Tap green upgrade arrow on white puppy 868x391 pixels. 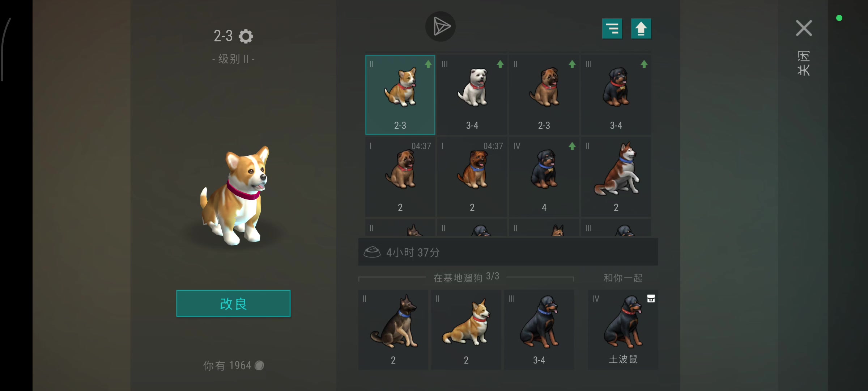[x=500, y=64]
